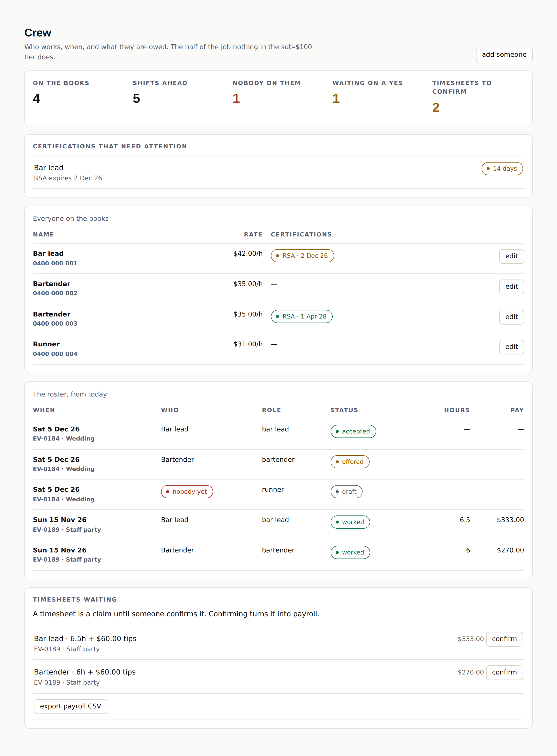Click the $31.00/h rate cell
Screen dimensions: 557x756
(x=248, y=344)
